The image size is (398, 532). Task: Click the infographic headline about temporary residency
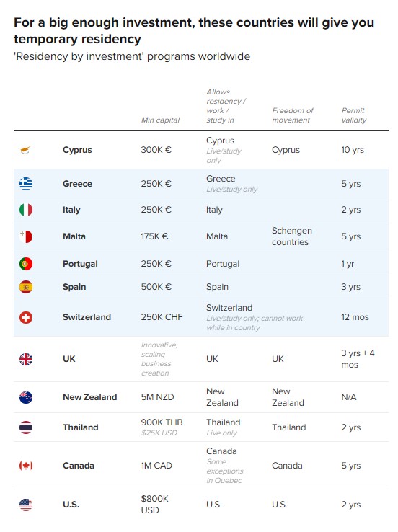point(194,31)
